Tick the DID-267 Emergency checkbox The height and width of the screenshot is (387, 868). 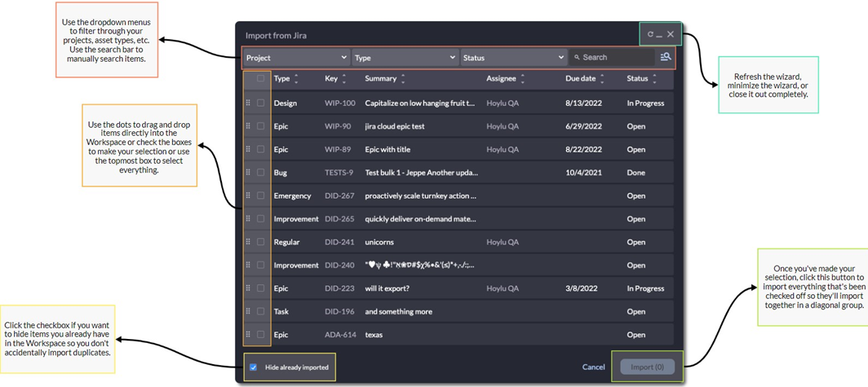click(261, 196)
